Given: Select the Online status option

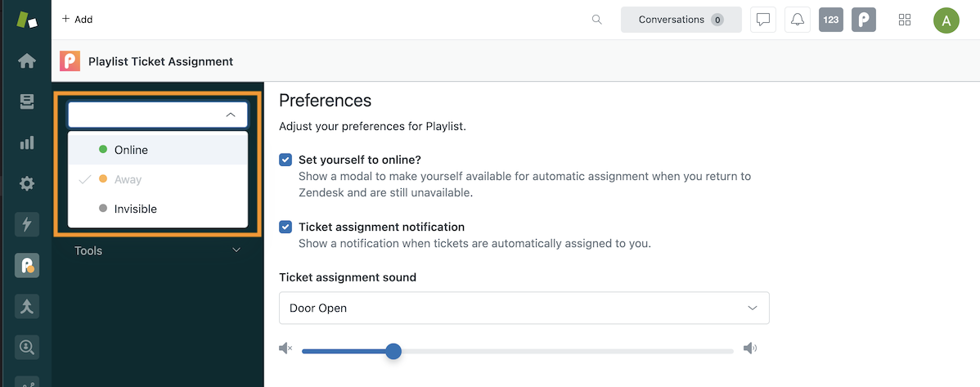Looking at the screenshot, I should click(131, 150).
